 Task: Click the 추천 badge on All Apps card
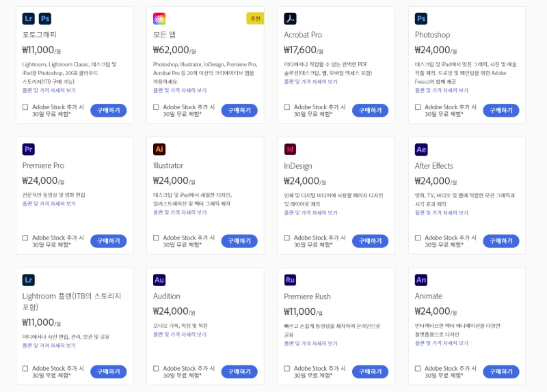pyautogui.click(x=255, y=18)
